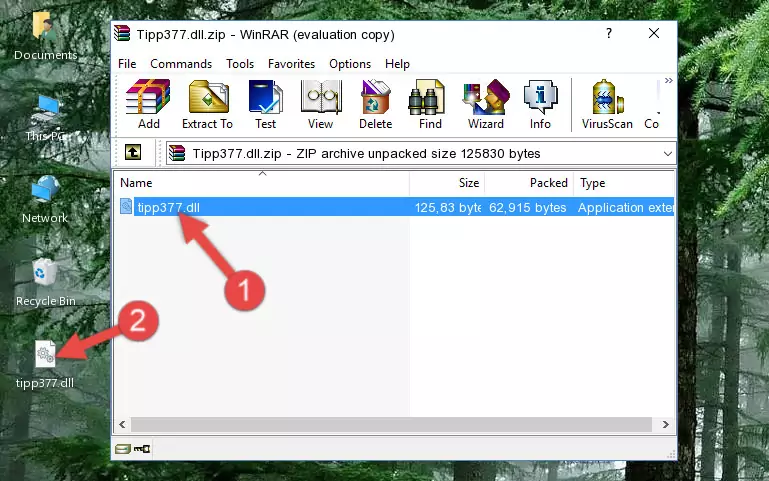The width and height of the screenshot is (769, 481).
Task: Click the 125,83 size value cell
Action: pyautogui.click(x=448, y=207)
